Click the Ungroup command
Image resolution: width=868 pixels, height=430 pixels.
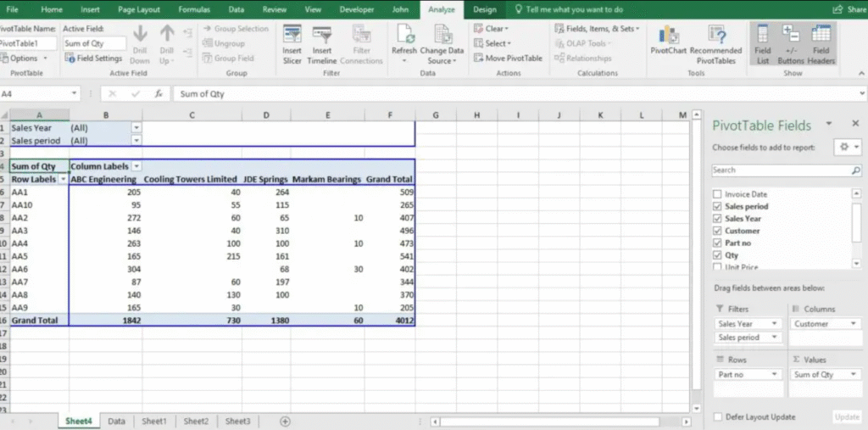(223, 43)
